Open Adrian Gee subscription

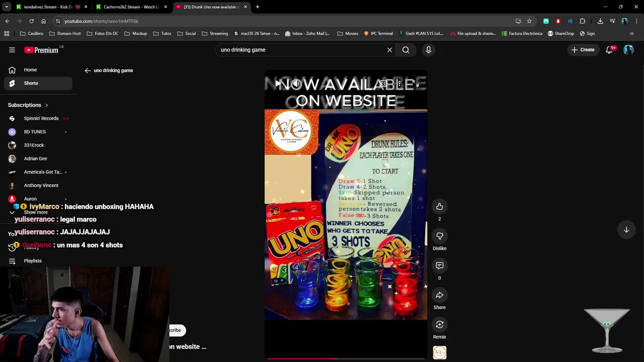38,158
